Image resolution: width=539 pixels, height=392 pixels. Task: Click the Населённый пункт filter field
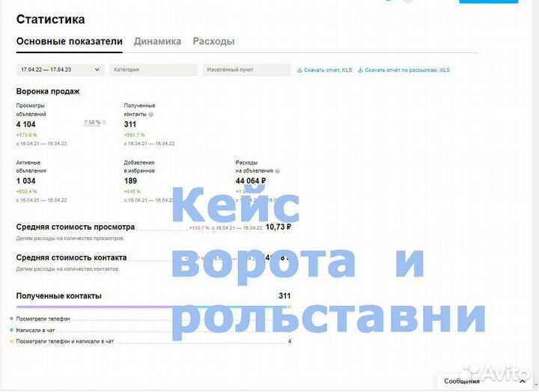click(246, 70)
